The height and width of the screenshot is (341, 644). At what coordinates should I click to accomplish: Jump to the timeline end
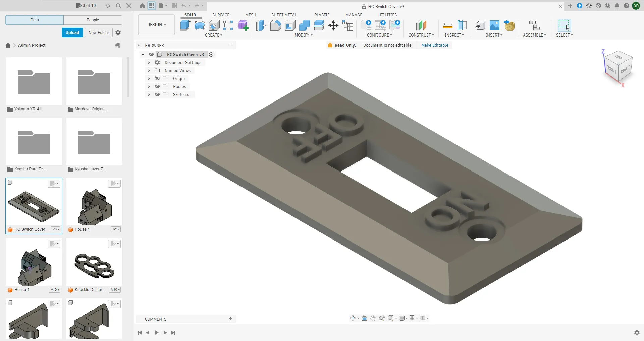(173, 333)
